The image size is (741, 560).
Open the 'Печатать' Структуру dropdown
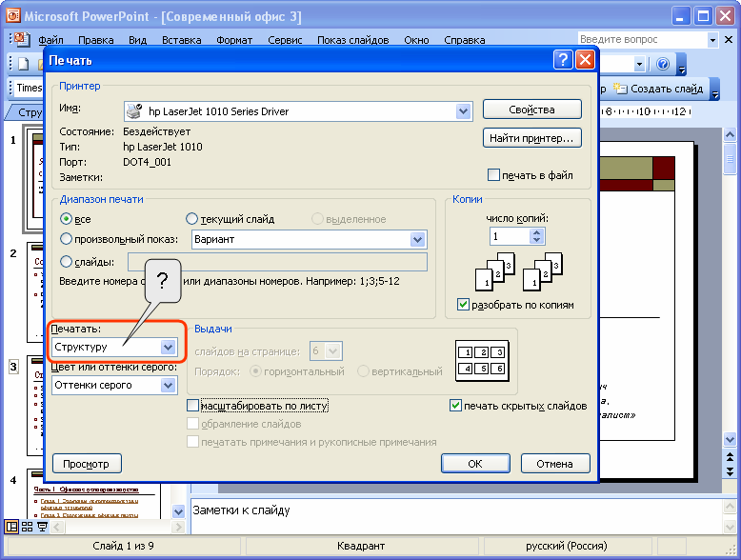pos(169,347)
